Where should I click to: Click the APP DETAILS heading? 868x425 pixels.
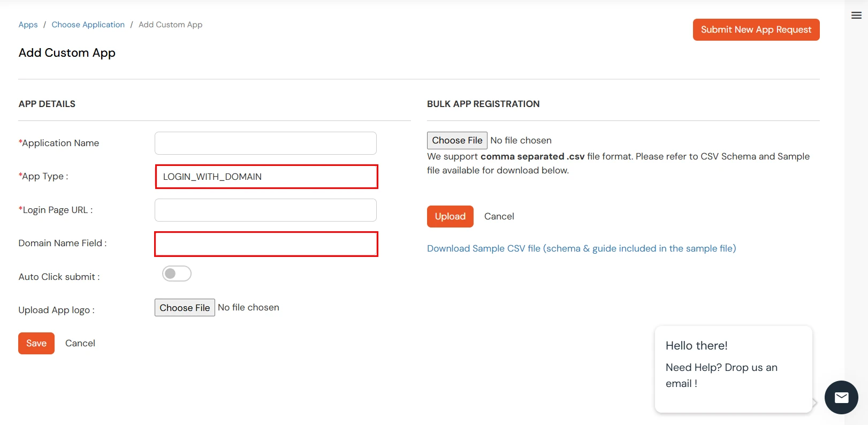[x=47, y=104]
